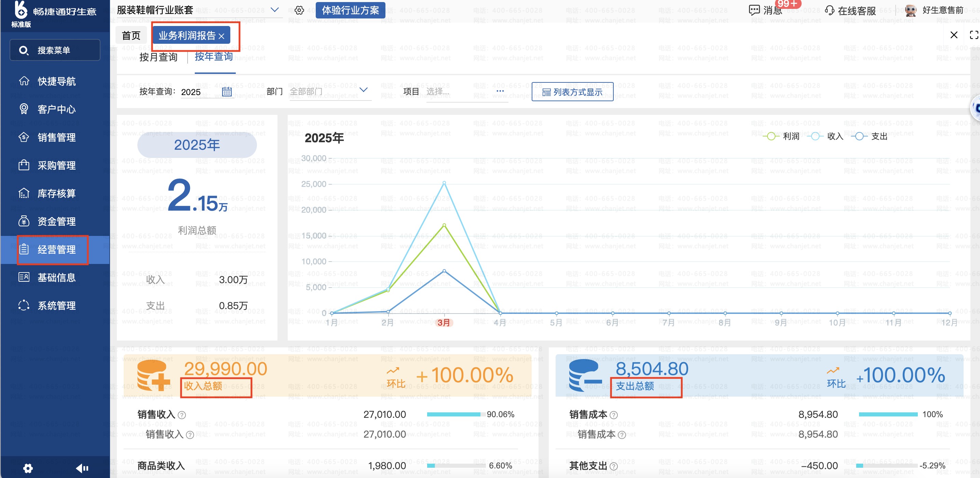Screen dimensions: 980x478
Task: Switch to the 首页 tab
Action: (x=131, y=36)
